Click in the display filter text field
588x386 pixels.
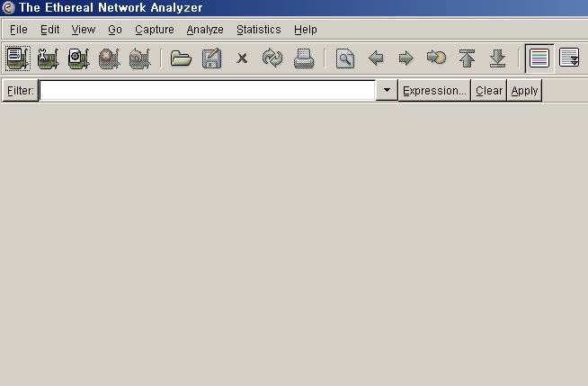[x=208, y=90]
